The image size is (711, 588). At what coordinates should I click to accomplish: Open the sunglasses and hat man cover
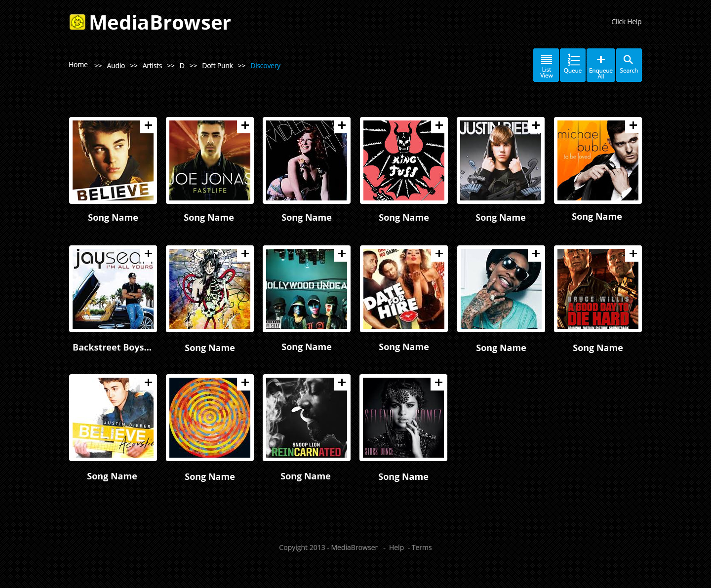click(501, 289)
